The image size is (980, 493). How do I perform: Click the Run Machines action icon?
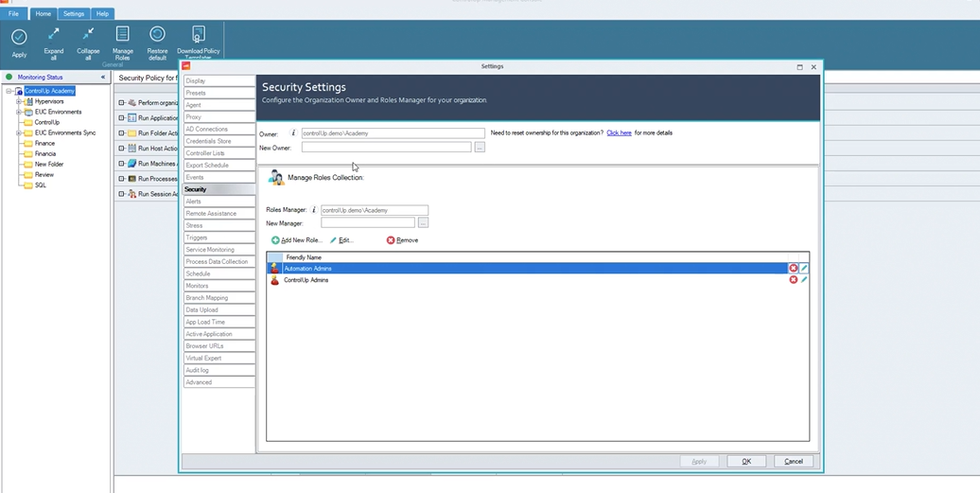click(x=131, y=164)
